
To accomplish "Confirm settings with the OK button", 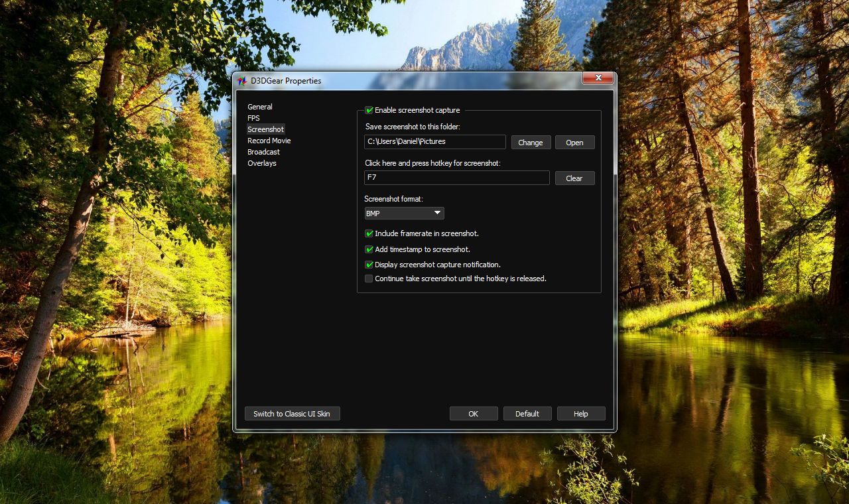I will click(x=474, y=414).
